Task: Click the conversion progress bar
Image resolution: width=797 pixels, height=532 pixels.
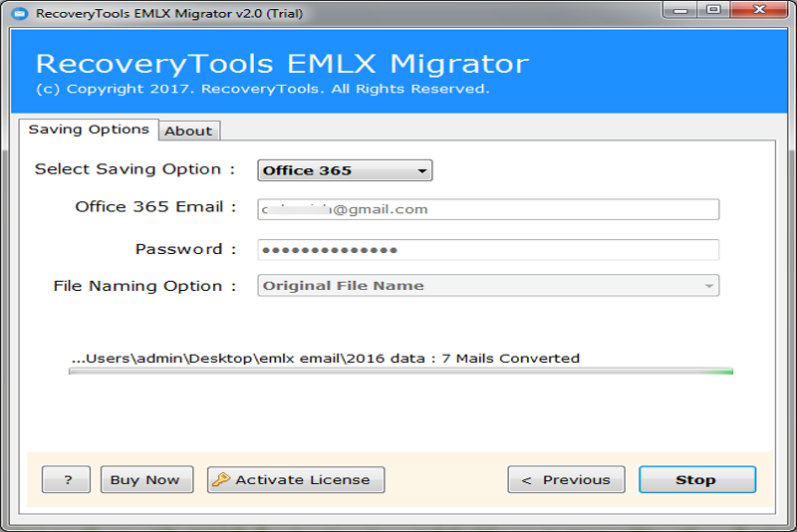Action: coord(400,372)
